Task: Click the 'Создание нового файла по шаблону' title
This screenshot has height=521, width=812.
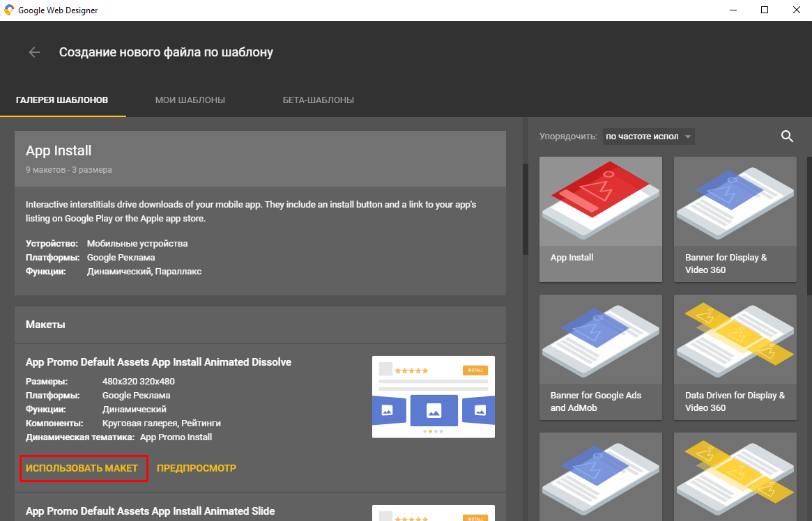Action: coord(166,52)
